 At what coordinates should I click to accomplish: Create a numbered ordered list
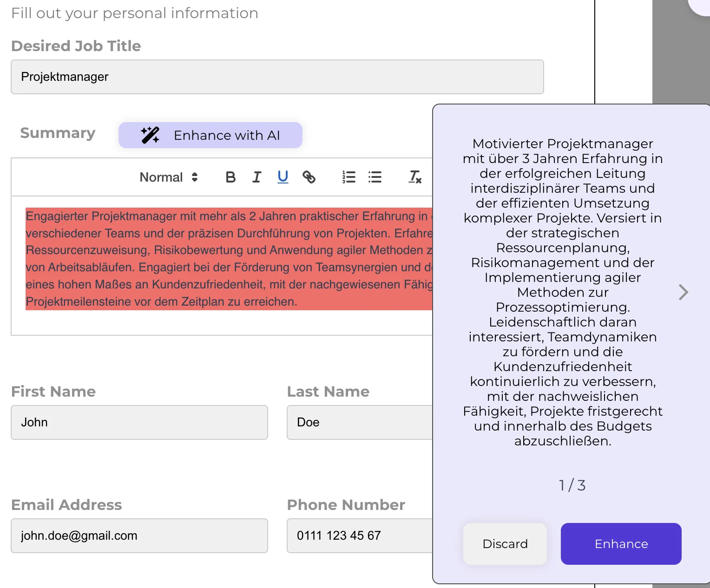point(348,177)
